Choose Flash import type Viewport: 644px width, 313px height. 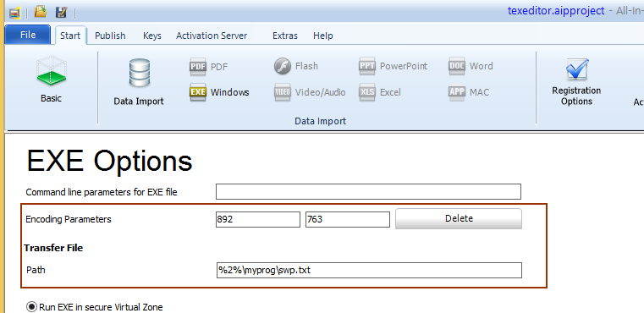pyautogui.click(x=296, y=66)
